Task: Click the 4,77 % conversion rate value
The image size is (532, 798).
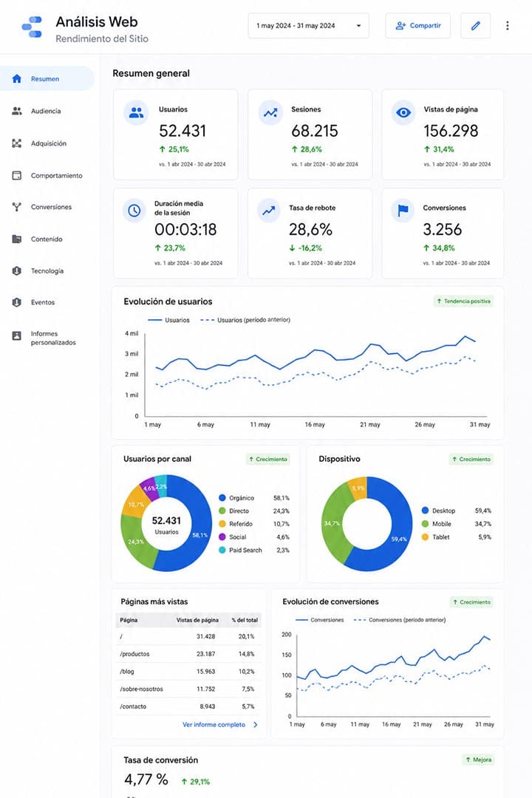Action: pos(146,780)
